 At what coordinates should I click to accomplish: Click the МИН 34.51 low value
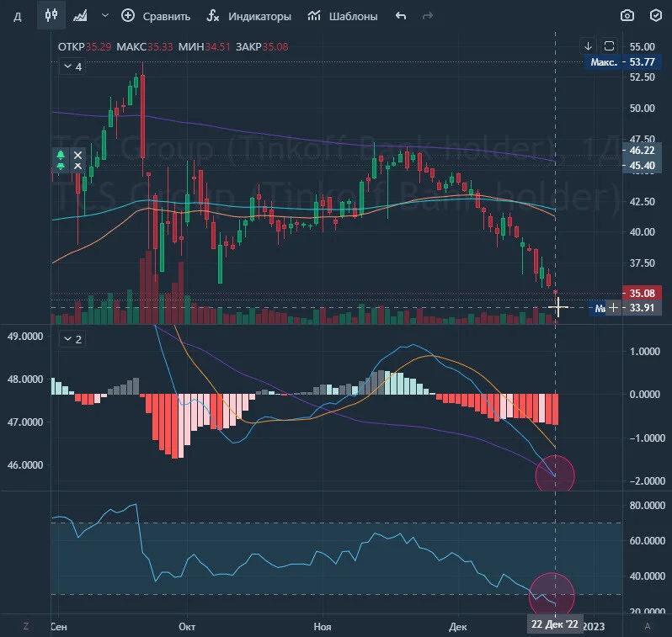coord(204,46)
